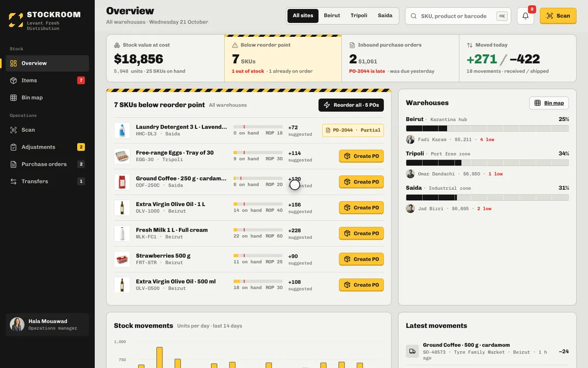Click Beirut warehouse capacity bar

coord(487,129)
